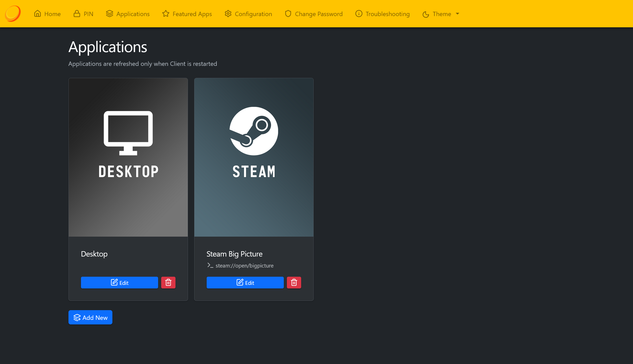Click the Home house icon
633x364 pixels.
point(38,14)
